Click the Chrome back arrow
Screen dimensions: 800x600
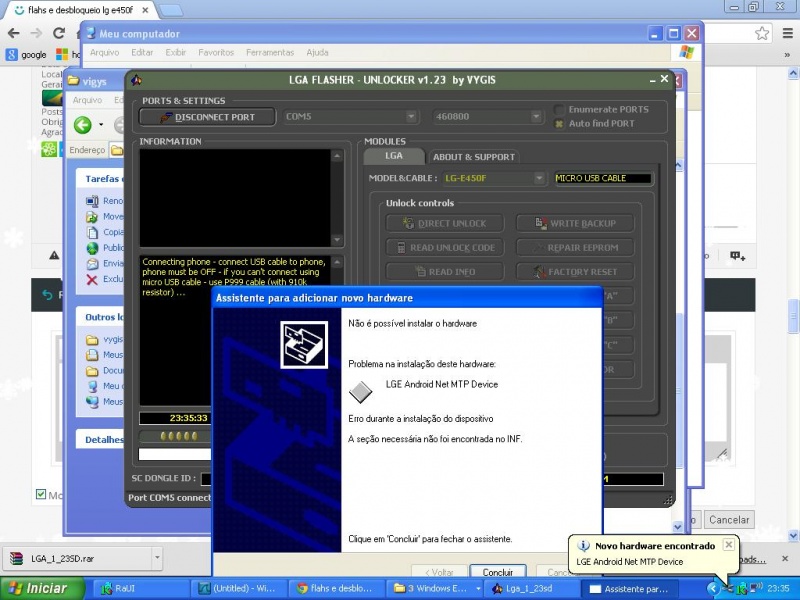14,33
